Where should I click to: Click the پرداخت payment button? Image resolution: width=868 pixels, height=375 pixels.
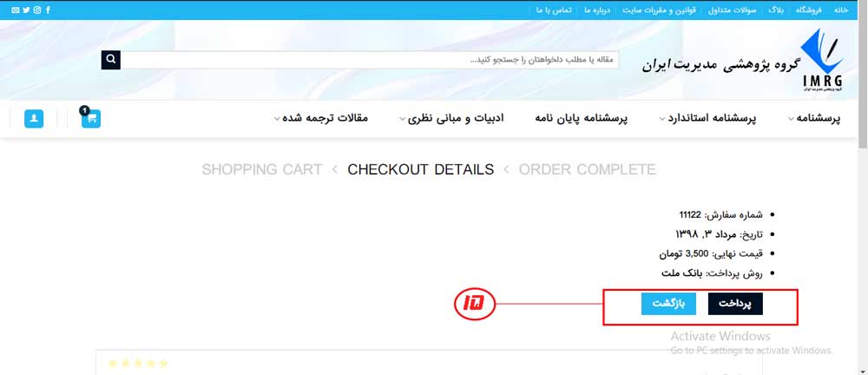[x=735, y=304]
